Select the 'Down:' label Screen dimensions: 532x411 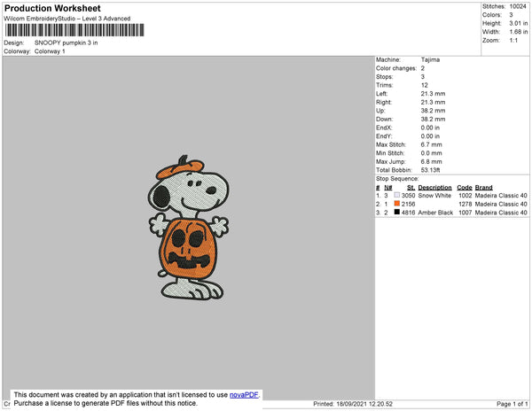click(385, 119)
